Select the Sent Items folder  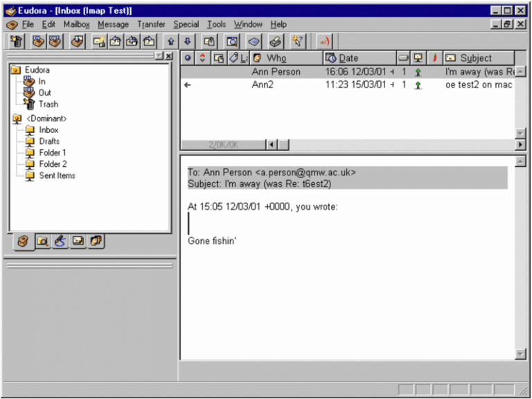[57, 175]
